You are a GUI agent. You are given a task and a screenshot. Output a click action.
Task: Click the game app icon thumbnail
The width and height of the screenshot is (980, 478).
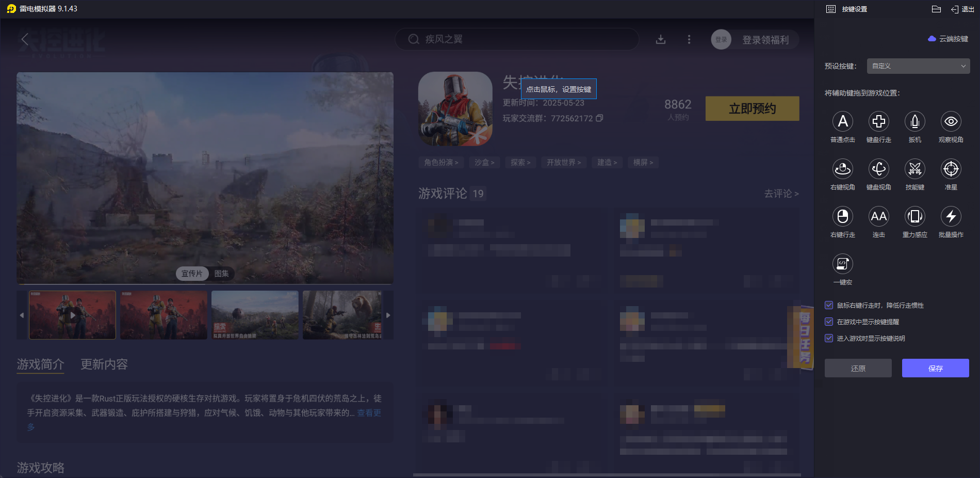455,108
